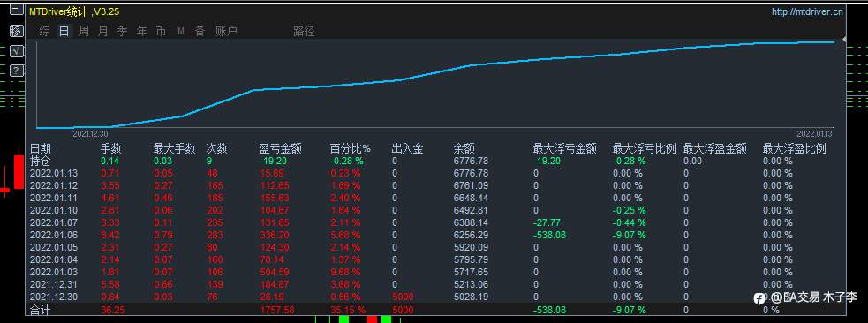Image resolution: width=868 pixels, height=323 pixels.
Task: Switch to the 综 summary tab
Action: click(44, 32)
